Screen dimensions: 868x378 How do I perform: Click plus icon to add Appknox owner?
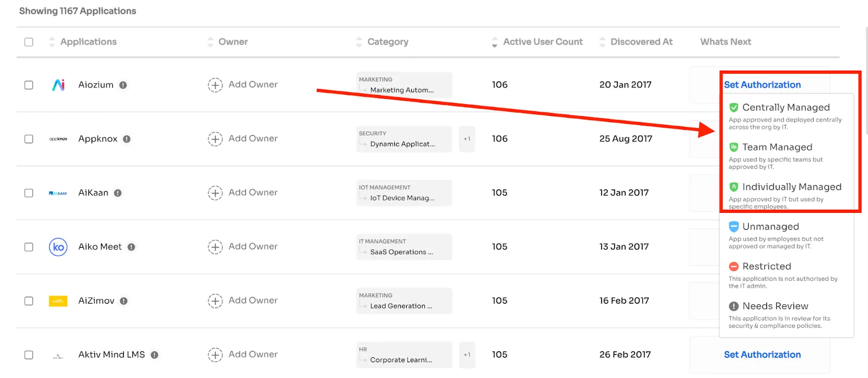[x=215, y=139]
